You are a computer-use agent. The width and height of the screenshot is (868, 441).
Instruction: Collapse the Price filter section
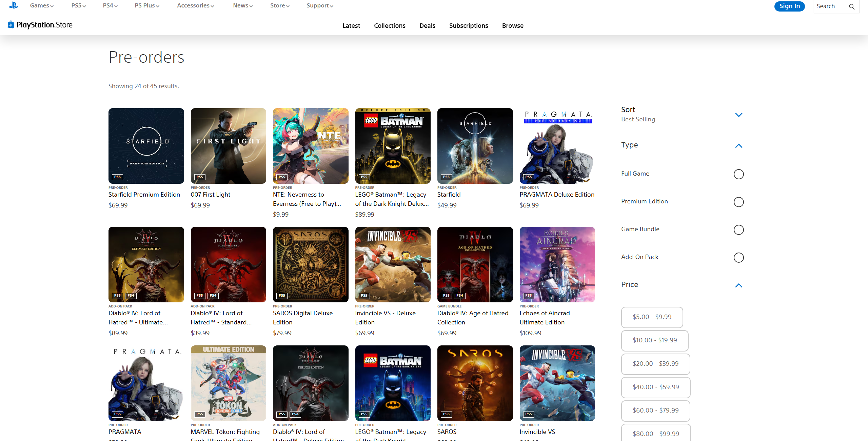point(739,285)
